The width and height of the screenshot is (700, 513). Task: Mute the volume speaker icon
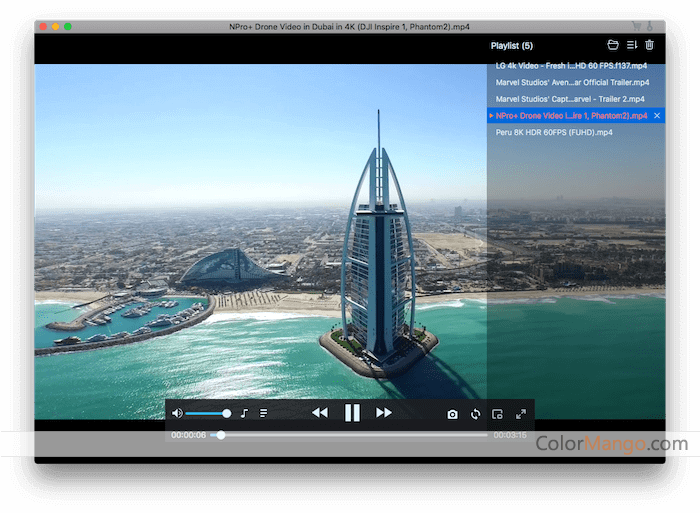coord(177,413)
